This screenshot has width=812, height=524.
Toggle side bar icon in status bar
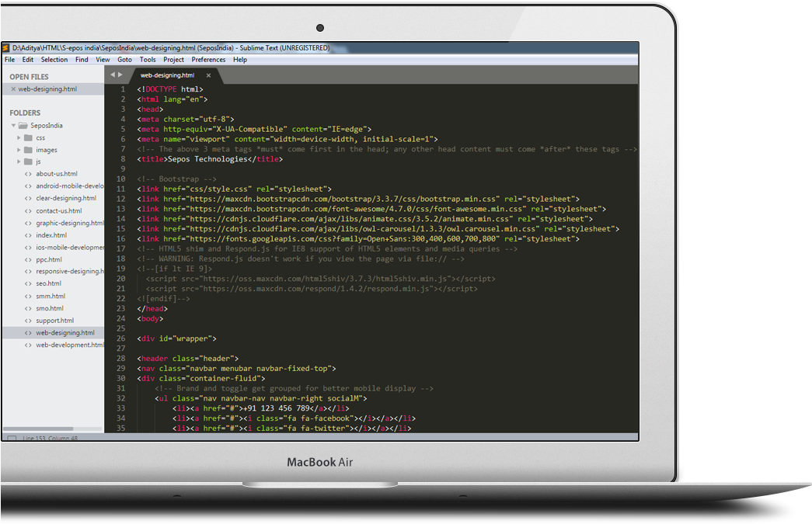(x=12, y=438)
